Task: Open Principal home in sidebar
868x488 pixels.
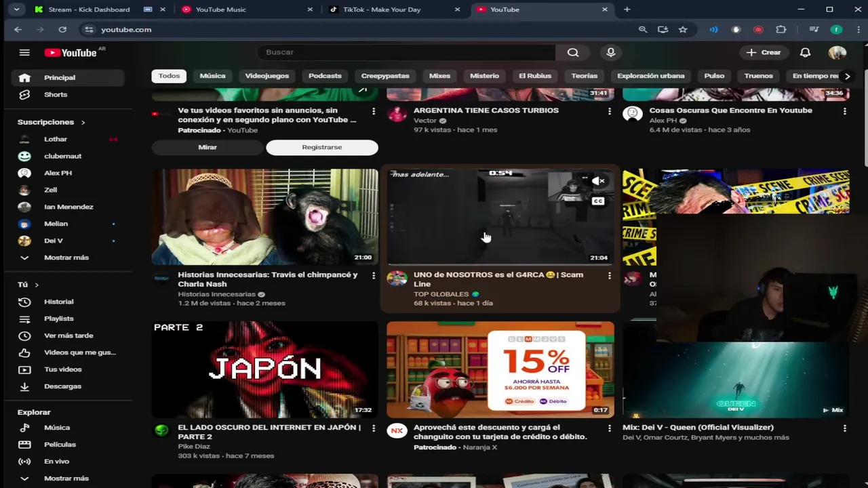Action: (68, 78)
